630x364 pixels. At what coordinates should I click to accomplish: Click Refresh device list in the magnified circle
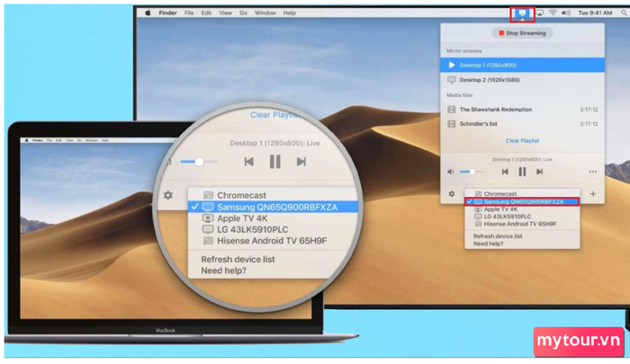(238, 259)
